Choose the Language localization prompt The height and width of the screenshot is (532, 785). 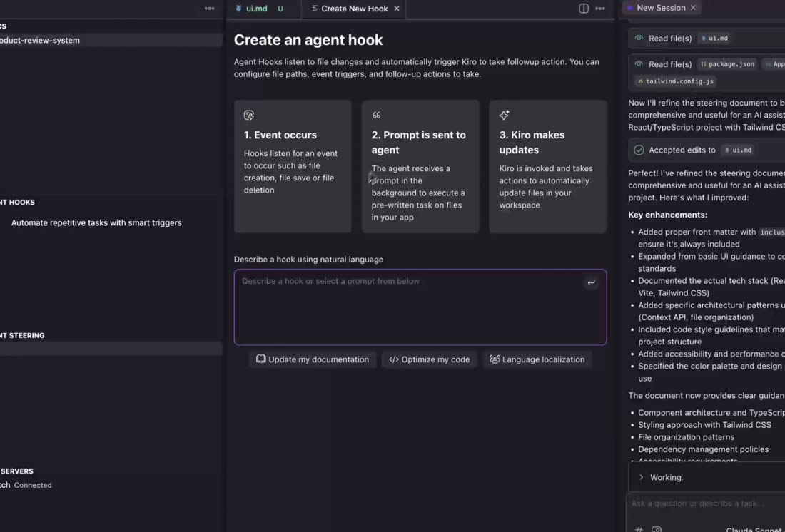[x=537, y=359]
